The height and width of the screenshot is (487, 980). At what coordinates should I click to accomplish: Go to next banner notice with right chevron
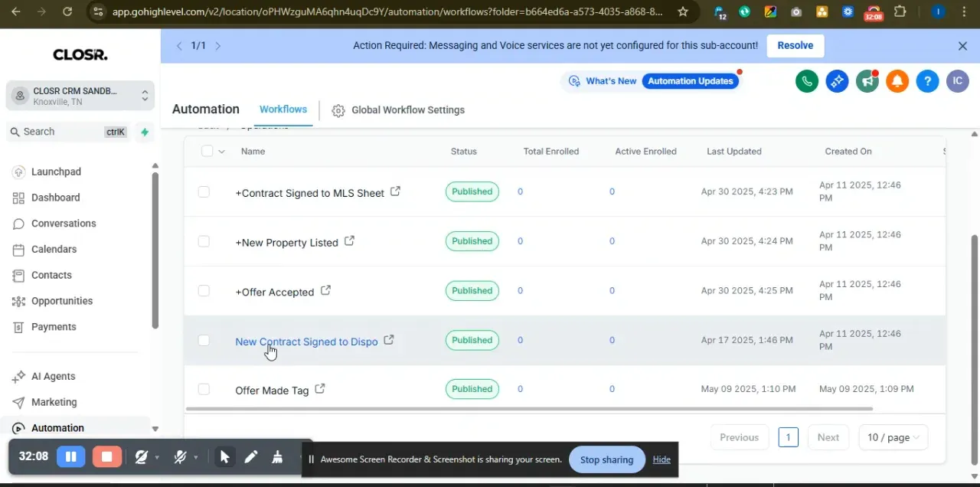(x=218, y=46)
